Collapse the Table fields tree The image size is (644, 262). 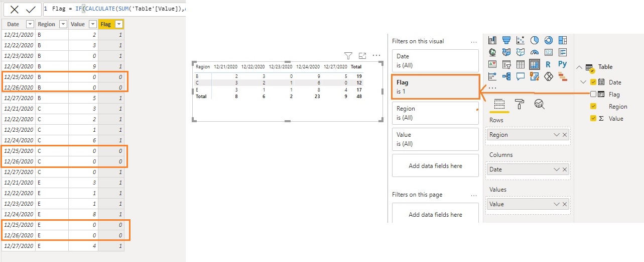[579, 67]
